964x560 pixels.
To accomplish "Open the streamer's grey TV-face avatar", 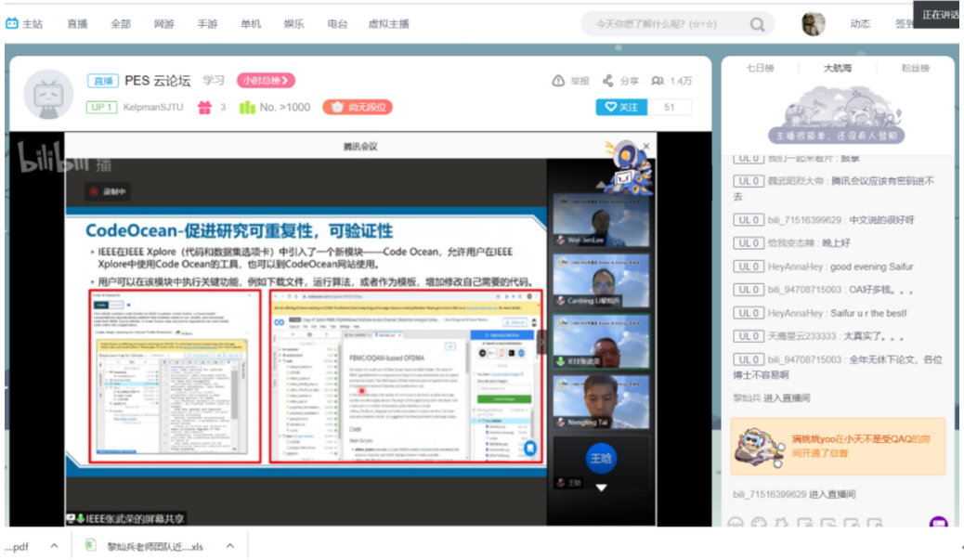I will pyautogui.click(x=48, y=95).
